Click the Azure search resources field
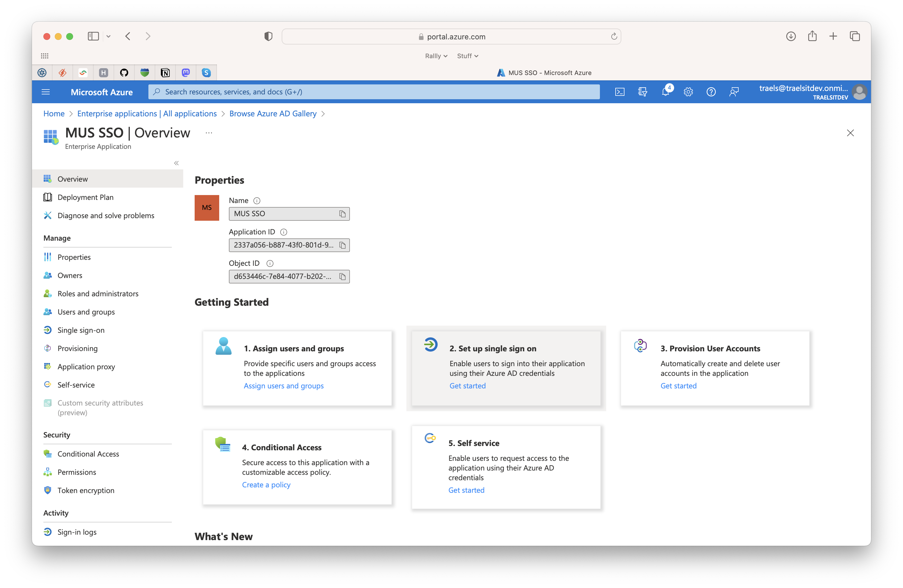Image resolution: width=903 pixels, height=588 pixels. click(x=374, y=92)
